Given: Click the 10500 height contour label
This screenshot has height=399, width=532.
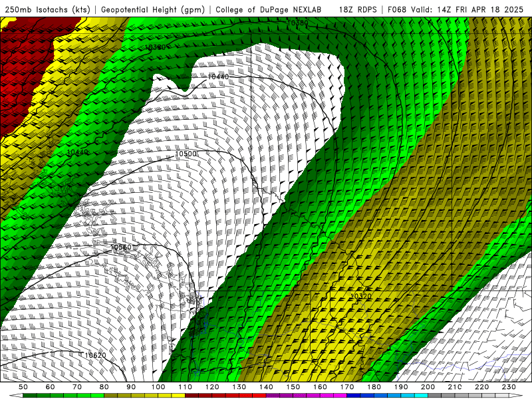Looking at the screenshot, I should point(186,154).
